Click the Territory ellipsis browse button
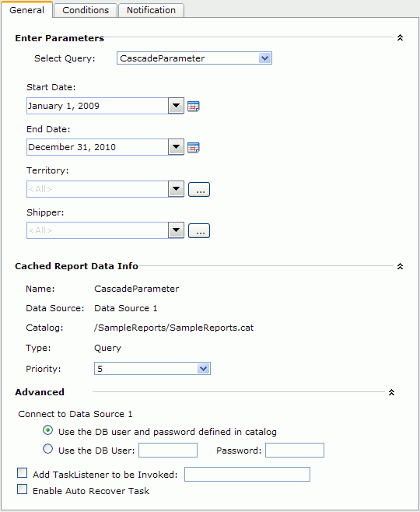The image size is (420, 512). point(199,190)
